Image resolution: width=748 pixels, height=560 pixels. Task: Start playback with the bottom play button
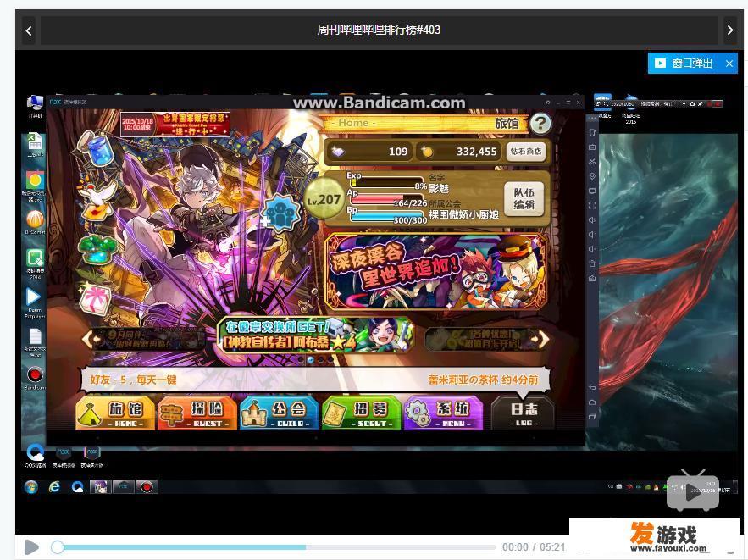31,547
